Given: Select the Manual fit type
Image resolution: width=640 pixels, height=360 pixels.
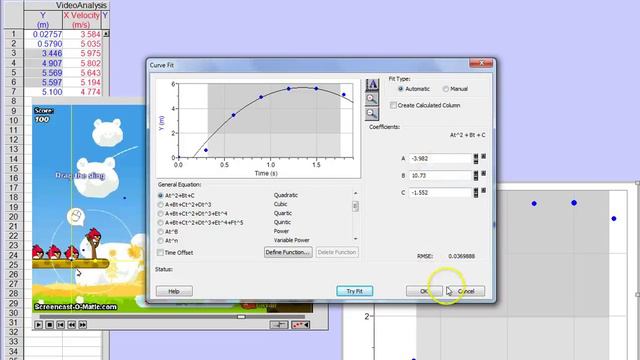Looking at the screenshot, I should click(x=446, y=89).
